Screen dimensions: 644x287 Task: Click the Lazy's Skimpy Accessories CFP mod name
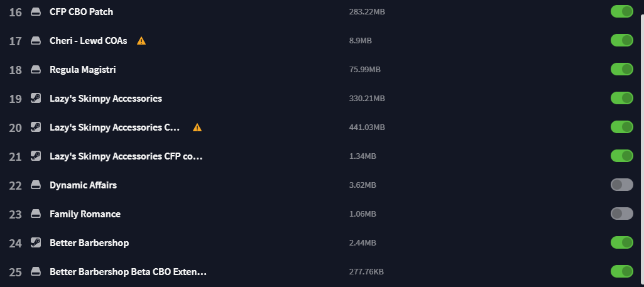click(126, 156)
